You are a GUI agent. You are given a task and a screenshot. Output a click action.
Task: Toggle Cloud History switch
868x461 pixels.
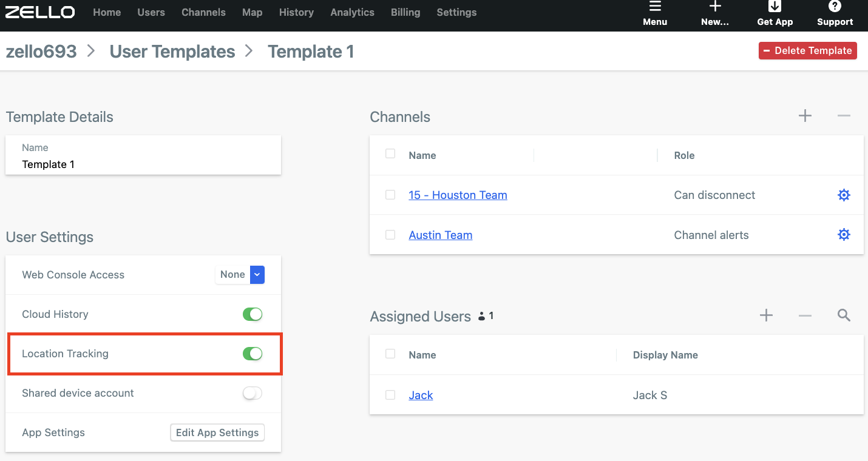click(x=253, y=314)
